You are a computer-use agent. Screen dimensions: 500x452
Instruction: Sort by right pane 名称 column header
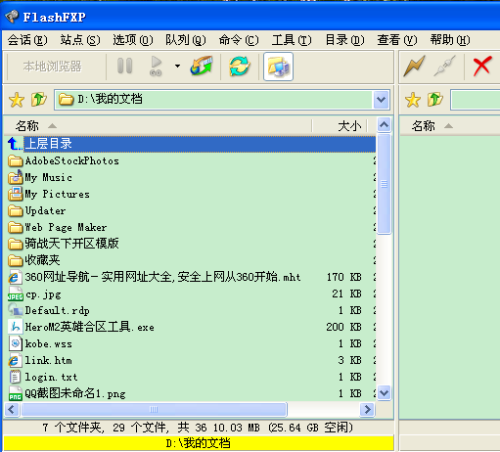[450, 126]
